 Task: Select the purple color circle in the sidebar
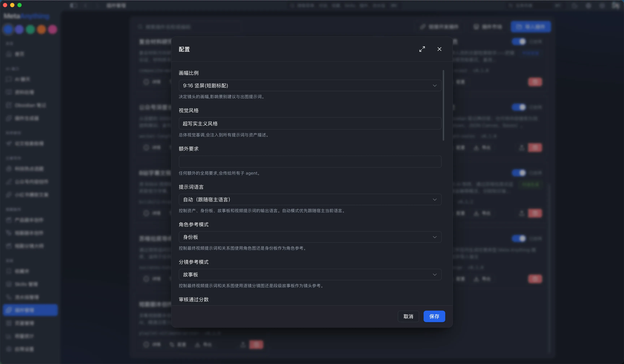pyautogui.click(x=19, y=29)
